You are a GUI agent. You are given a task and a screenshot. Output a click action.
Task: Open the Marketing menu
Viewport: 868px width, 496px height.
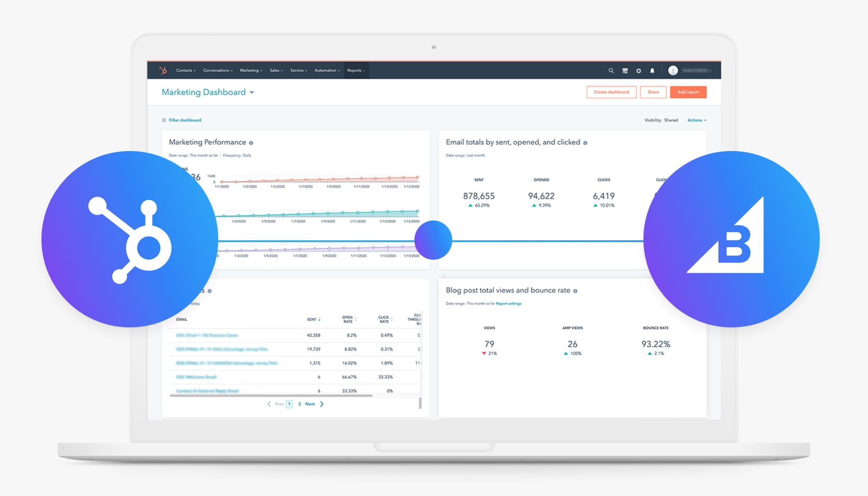coord(251,70)
